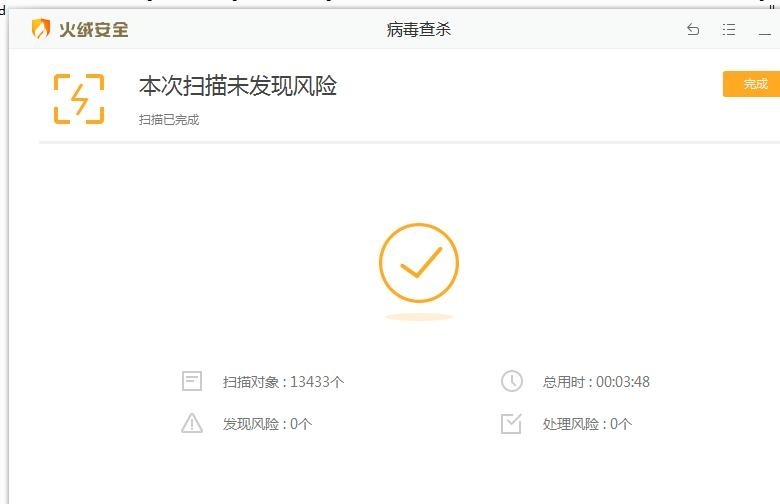
Task: Click the large orange checkmark circle
Action: 419,263
